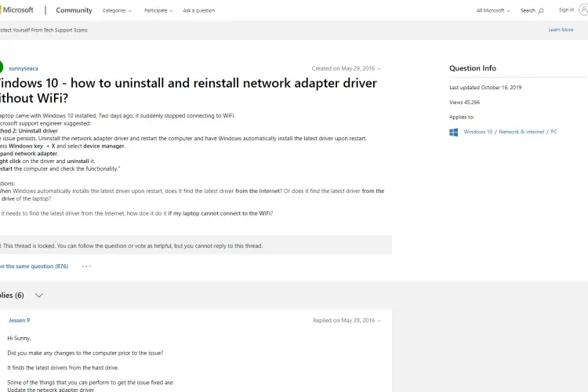Click the user account avatar icon
The height and width of the screenshot is (392, 588).
point(583,10)
